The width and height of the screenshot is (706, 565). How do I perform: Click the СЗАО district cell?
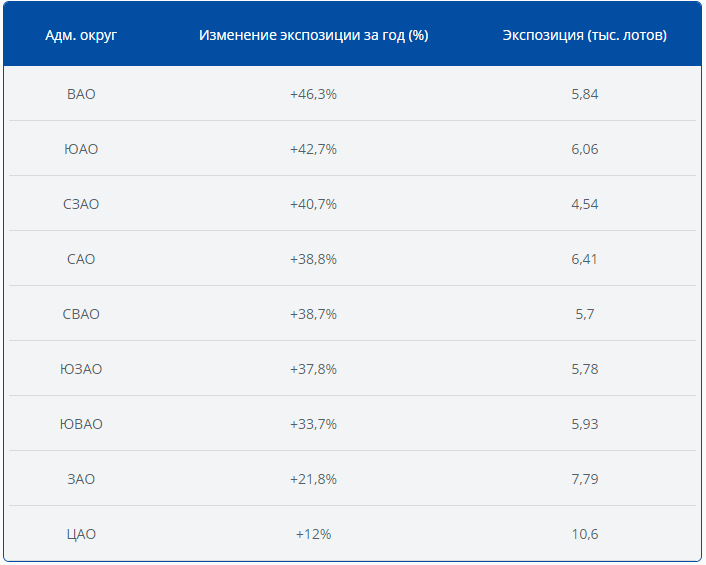click(81, 204)
